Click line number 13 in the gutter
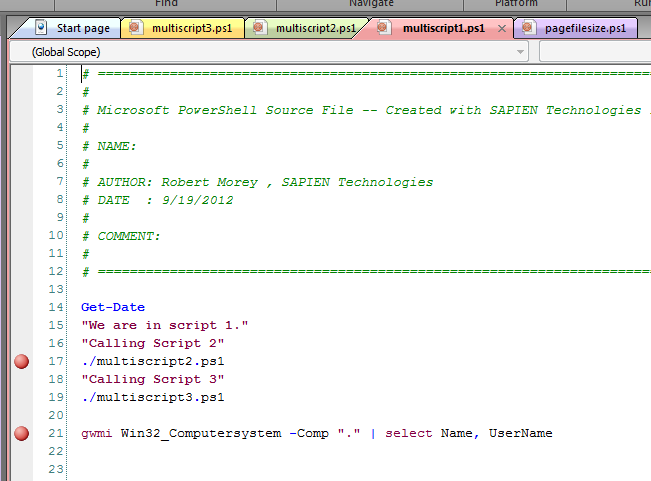 tap(56, 289)
